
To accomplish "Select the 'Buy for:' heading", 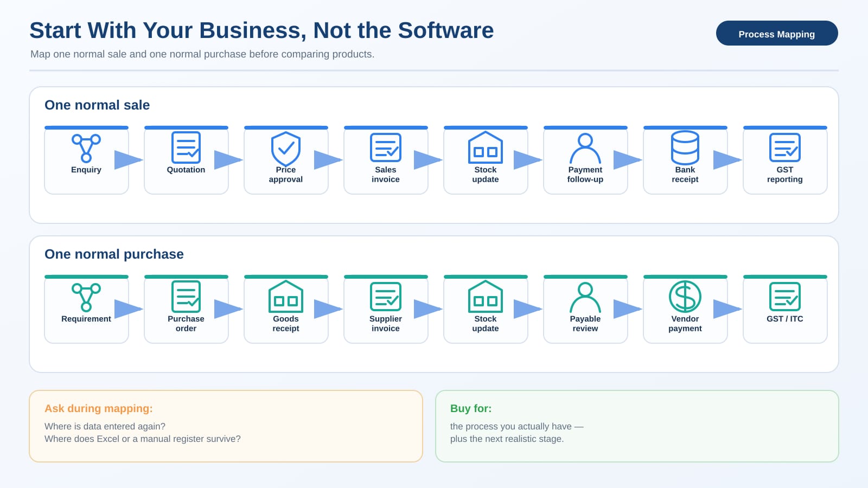I will pos(471,408).
